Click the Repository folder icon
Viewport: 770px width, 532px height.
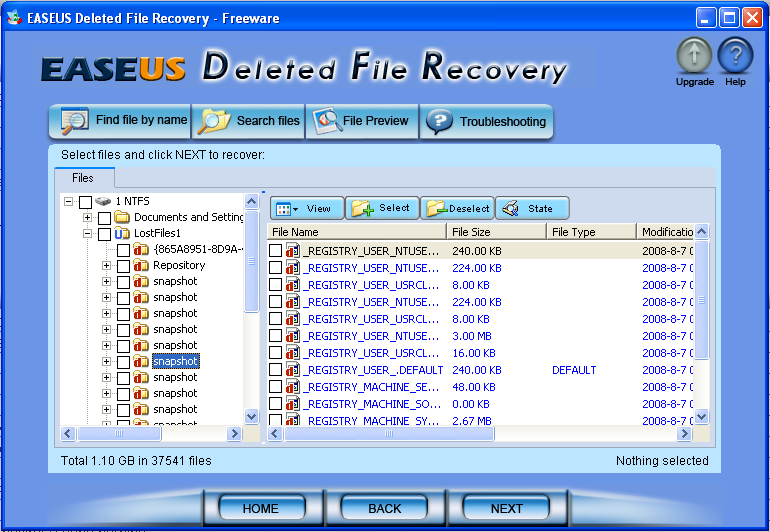[141, 265]
